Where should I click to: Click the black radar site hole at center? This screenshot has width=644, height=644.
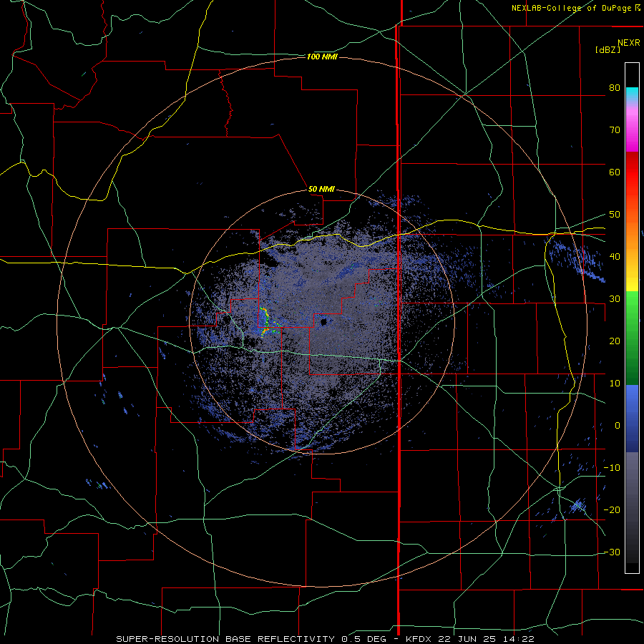click(x=323, y=321)
